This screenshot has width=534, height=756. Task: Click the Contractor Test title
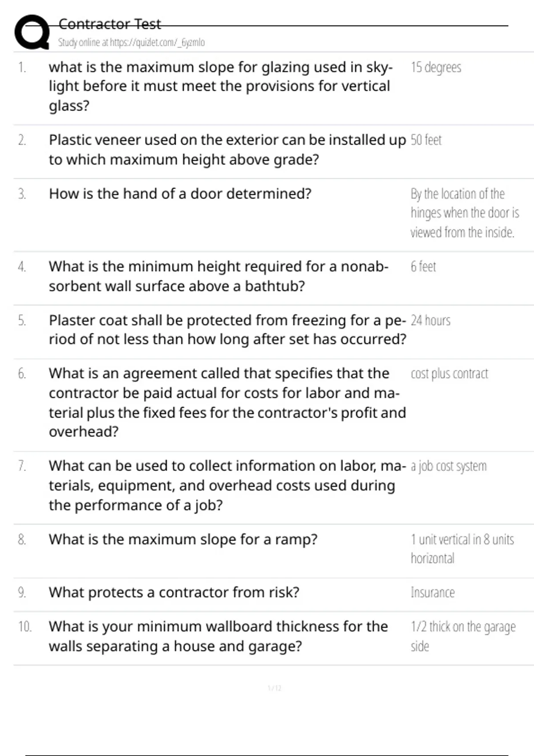point(109,24)
